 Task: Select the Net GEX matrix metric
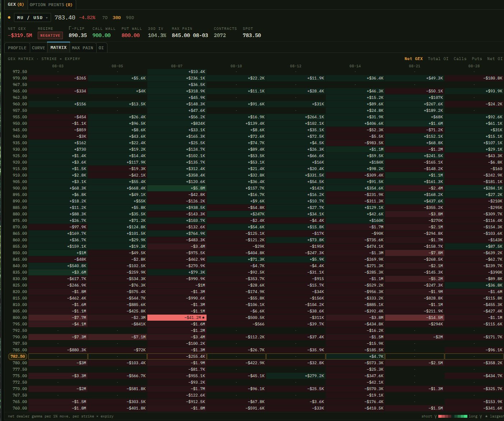[x=413, y=59]
